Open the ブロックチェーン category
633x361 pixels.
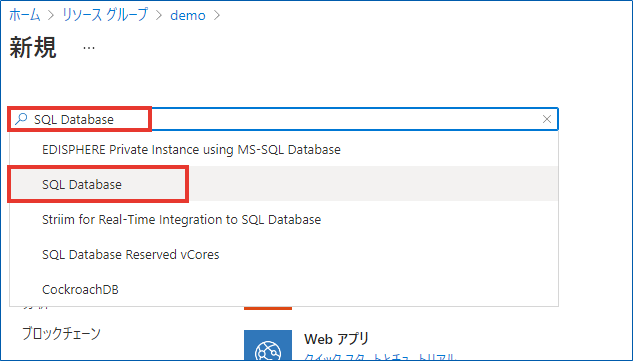tap(61, 334)
